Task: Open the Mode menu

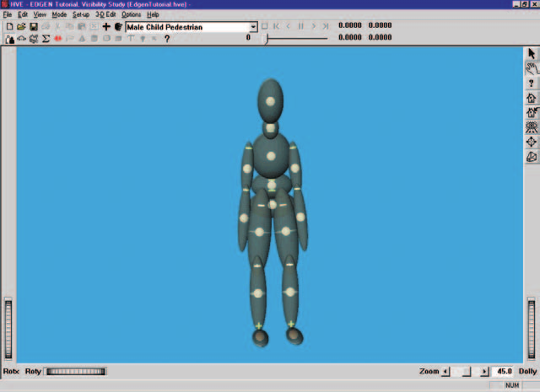Action: point(59,14)
